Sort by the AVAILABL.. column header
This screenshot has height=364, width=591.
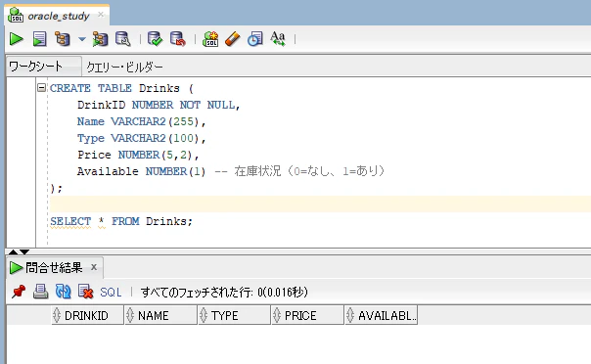click(x=381, y=315)
